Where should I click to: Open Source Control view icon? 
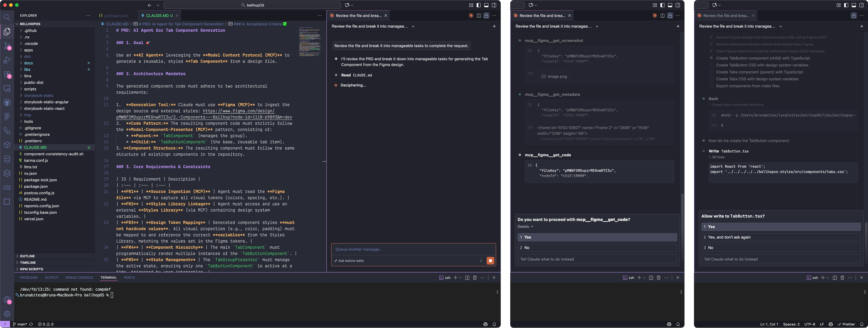(x=7, y=46)
